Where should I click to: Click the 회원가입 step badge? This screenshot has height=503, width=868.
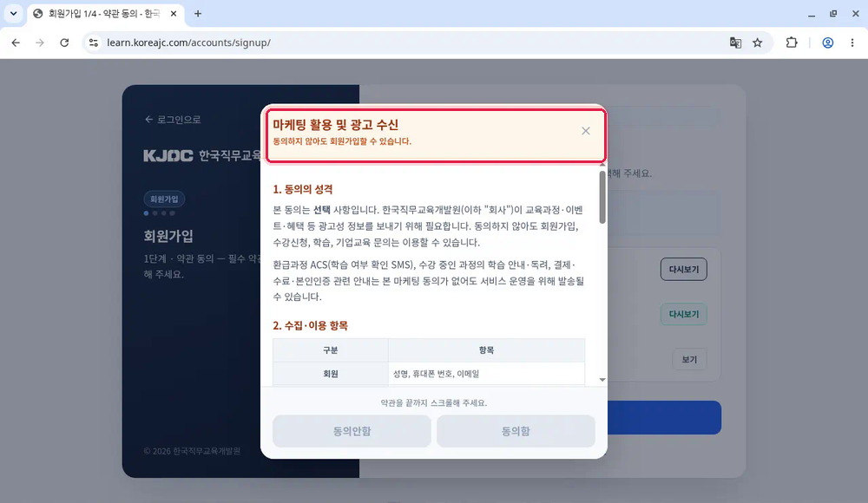pyautogui.click(x=164, y=199)
